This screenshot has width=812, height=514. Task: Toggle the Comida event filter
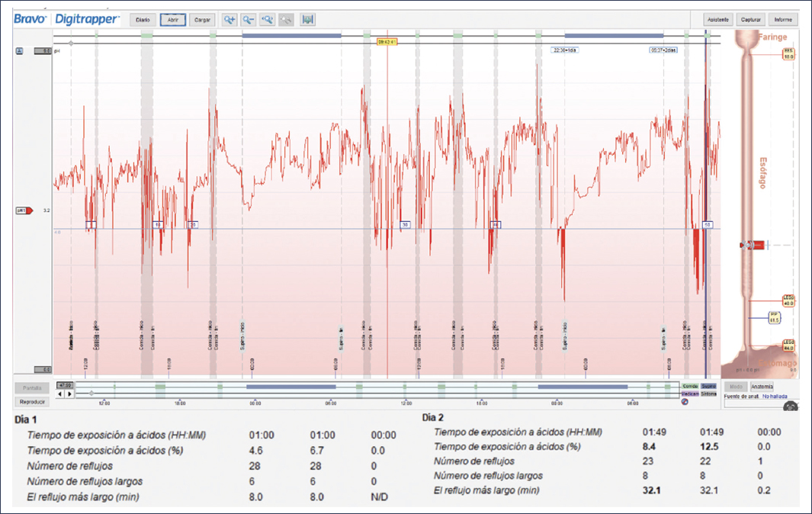pyautogui.click(x=691, y=387)
